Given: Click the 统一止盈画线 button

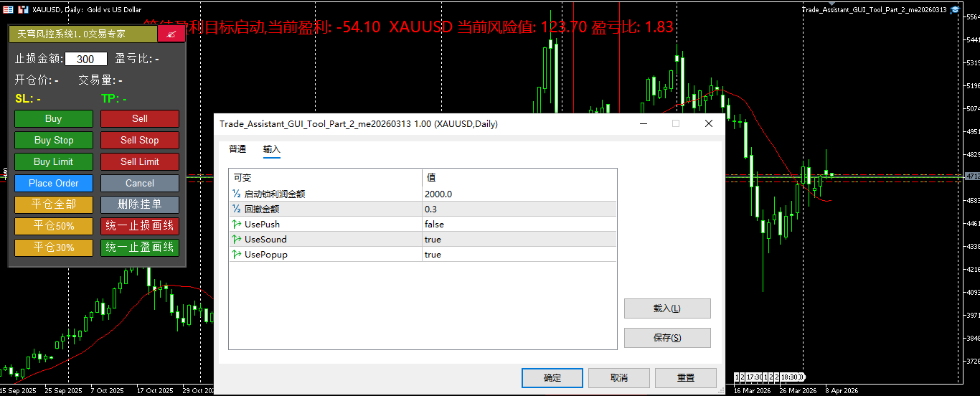Looking at the screenshot, I should pos(140,247).
